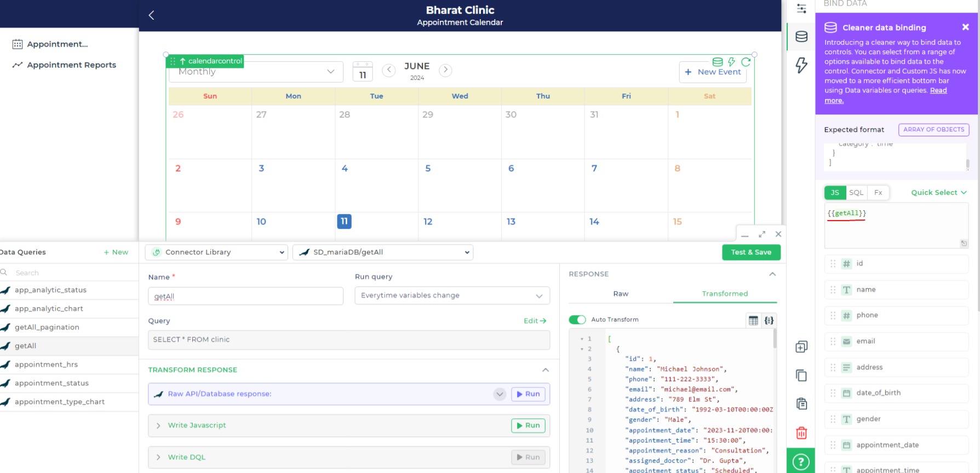
Task: Select the getAll_pagination query
Action: [x=69, y=327]
